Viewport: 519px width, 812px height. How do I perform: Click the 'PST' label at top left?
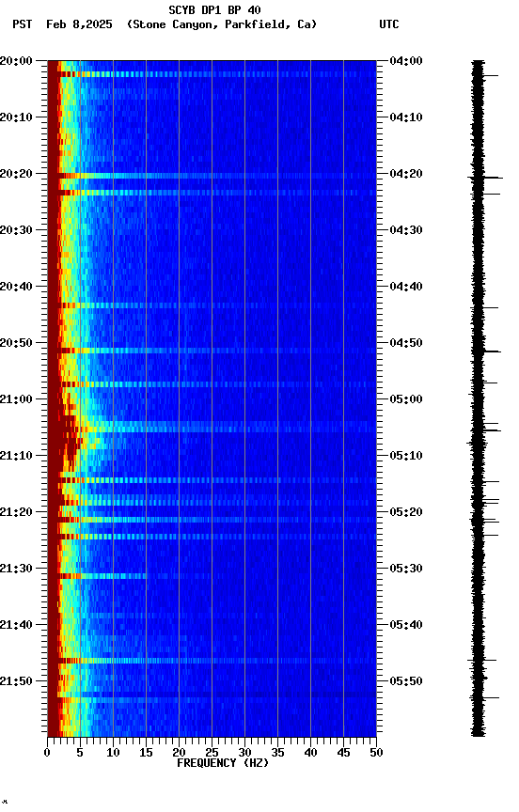click(x=23, y=24)
